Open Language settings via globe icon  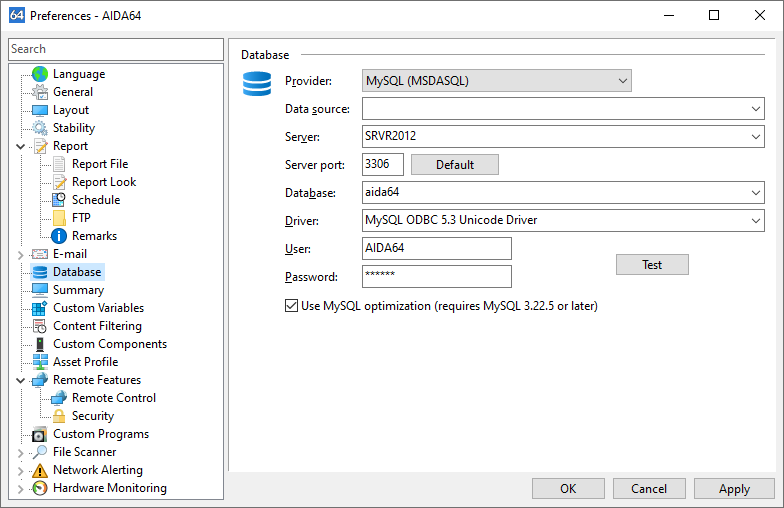(40, 74)
